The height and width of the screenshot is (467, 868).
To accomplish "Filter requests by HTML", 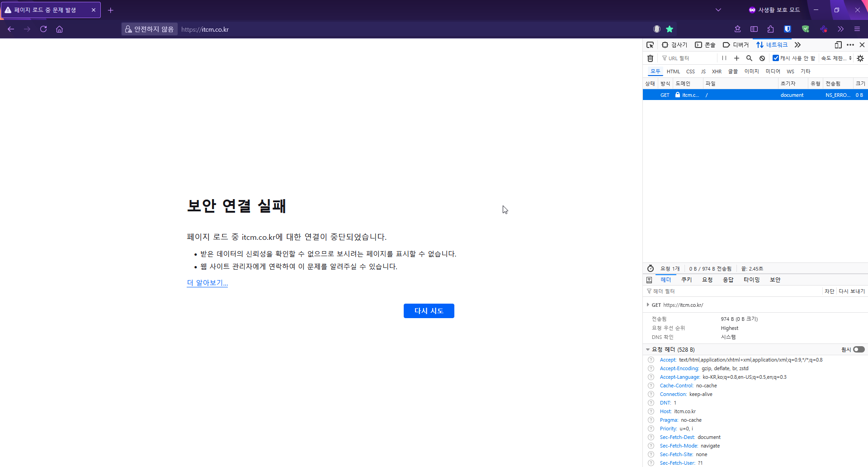I will (x=673, y=71).
